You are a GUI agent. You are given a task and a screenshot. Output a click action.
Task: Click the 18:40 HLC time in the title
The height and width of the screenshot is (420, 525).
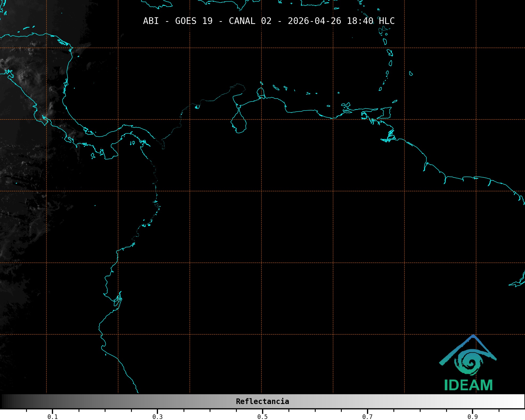371,21
